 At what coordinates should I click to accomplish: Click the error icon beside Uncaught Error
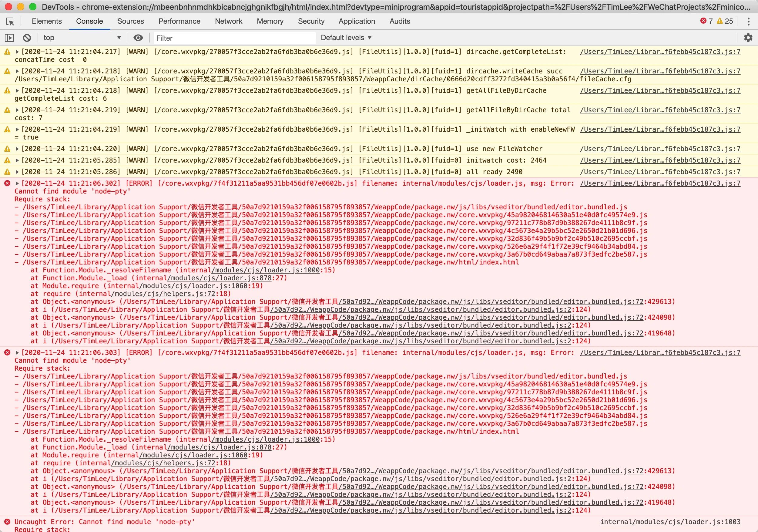[x=7, y=522]
